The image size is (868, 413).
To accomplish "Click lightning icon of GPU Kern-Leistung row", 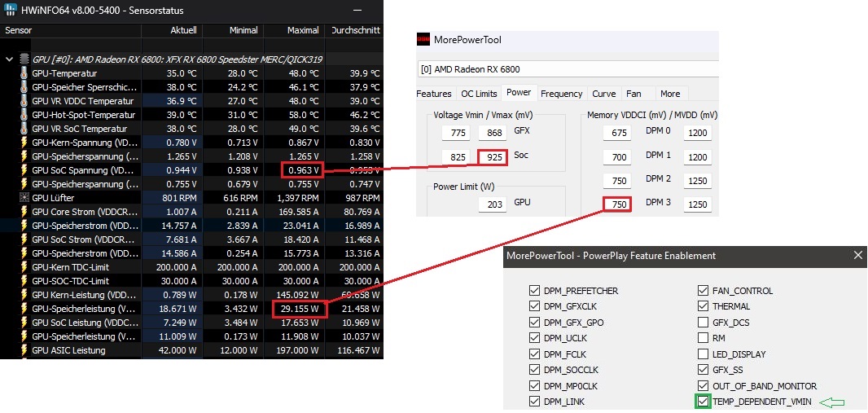I will click(24, 295).
